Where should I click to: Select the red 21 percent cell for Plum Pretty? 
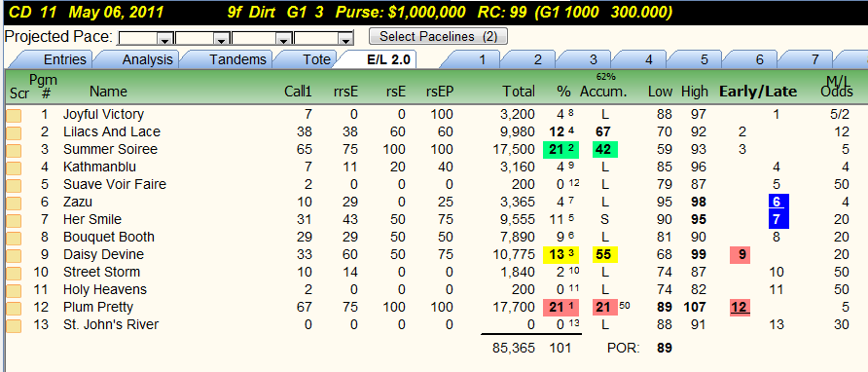(x=561, y=307)
